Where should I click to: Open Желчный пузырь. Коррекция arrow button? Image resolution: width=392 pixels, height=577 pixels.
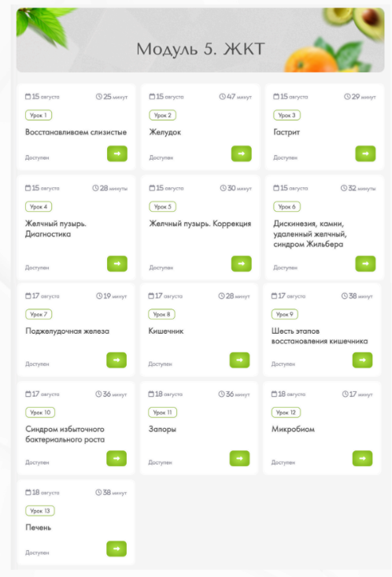[241, 264]
